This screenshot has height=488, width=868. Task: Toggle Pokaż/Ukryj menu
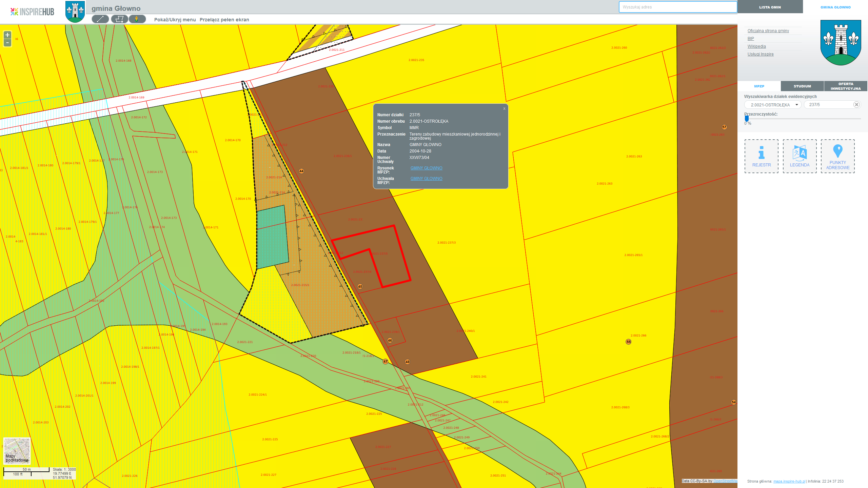pos(175,20)
